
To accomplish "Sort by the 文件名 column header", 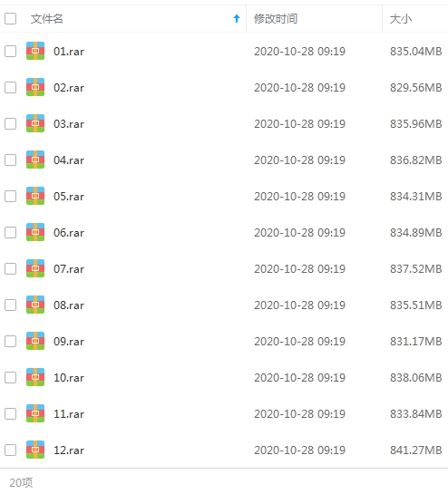I will coord(46,19).
